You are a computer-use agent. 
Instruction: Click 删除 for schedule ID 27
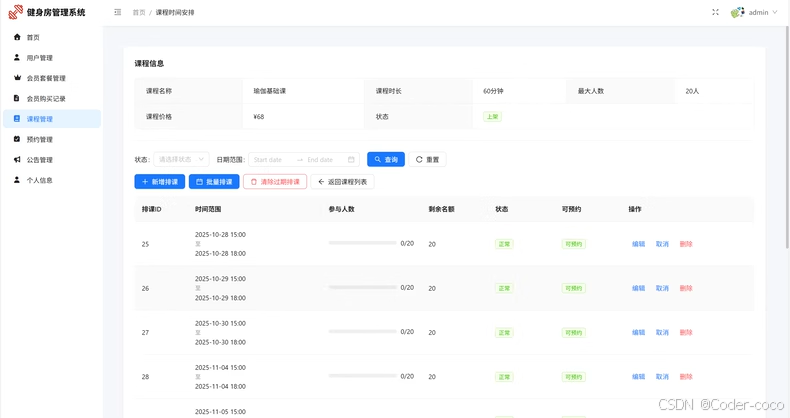pyautogui.click(x=686, y=332)
